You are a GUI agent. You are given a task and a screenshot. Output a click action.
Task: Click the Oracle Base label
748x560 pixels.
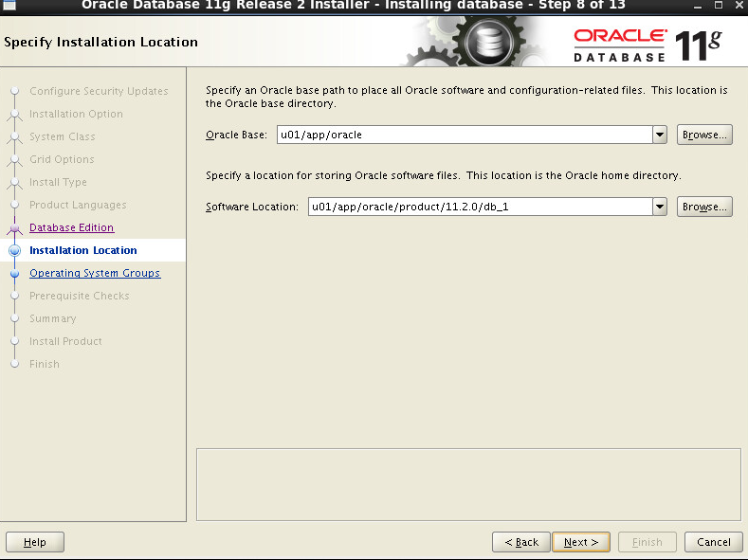point(236,135)
